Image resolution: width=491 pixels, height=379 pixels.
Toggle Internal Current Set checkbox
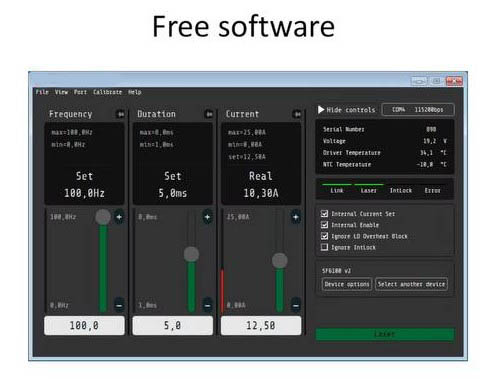324,213
